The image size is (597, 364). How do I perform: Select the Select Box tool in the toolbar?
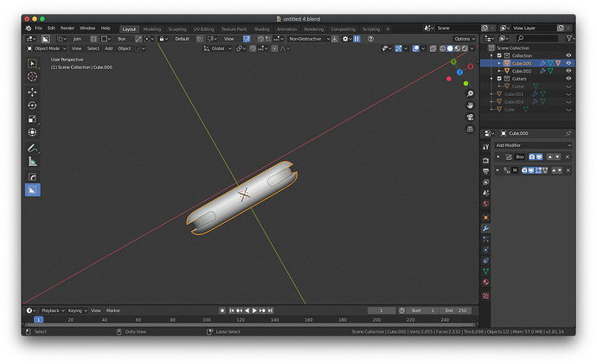(x=32, y=63)
